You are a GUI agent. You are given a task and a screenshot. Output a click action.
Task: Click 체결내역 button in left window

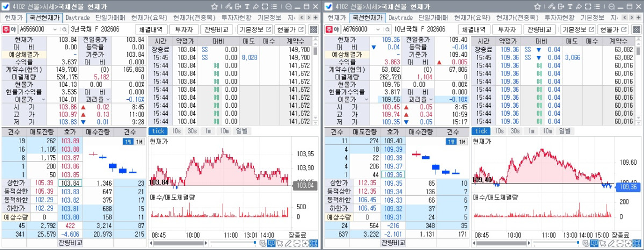point(151,30)
